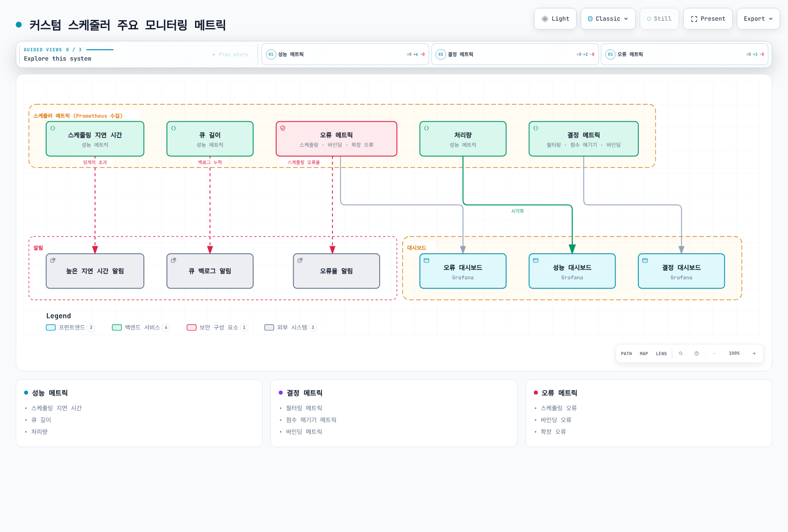Click the code icon on 큐 길이 node
Image resolution: width=788 pixels, height=532 pixels.
pos(173,128)
